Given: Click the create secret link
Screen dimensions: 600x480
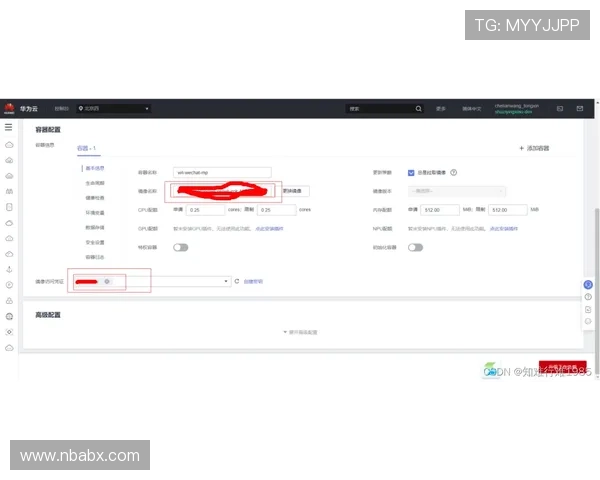Looking at the screenshot, I should pos(254,282).
